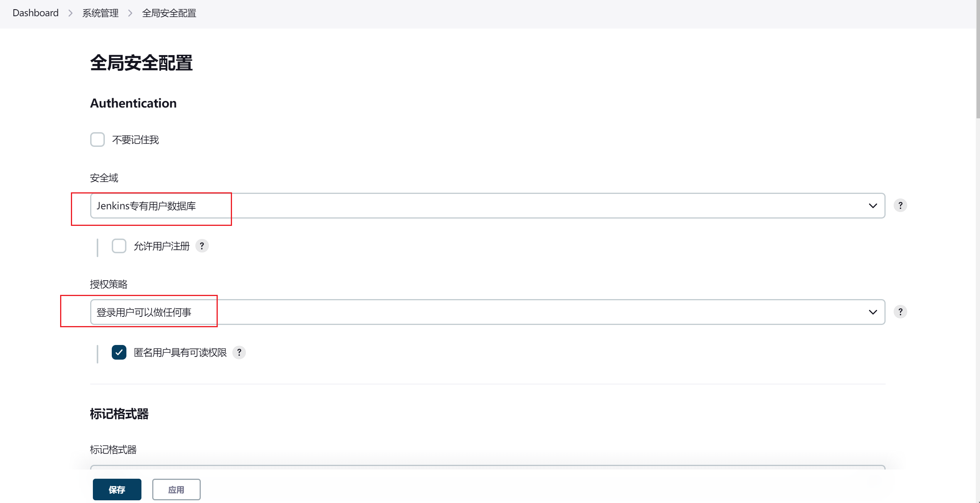Click help icon beside 授权策略 dropdown

pos(900,312)
